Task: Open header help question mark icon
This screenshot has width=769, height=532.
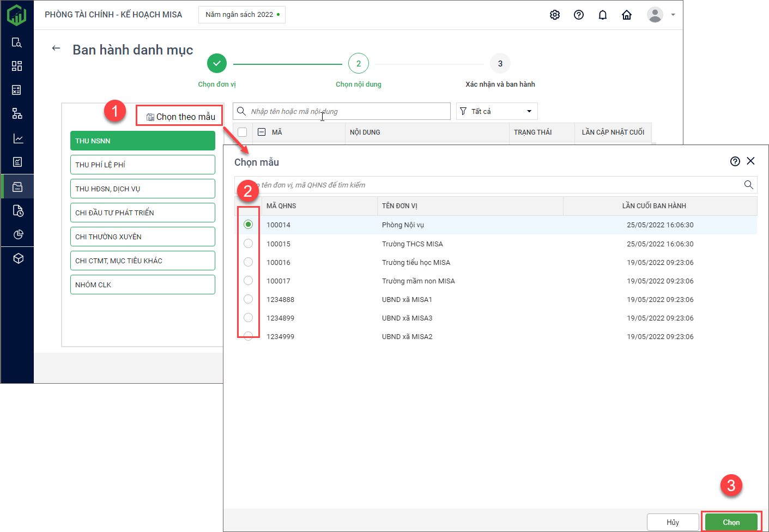Action: pyautogui.click(x=579, y=15)
